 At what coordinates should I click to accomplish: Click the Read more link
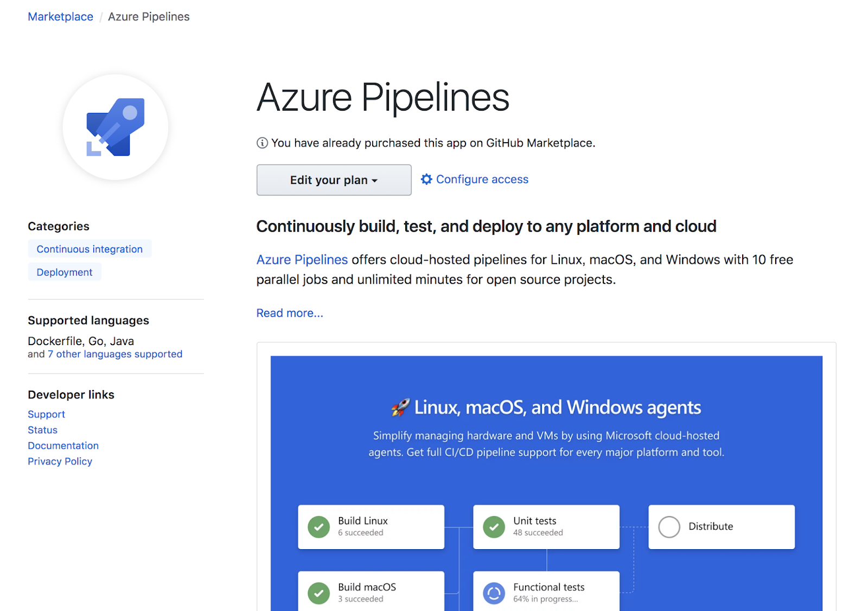[x=289, y=313]
